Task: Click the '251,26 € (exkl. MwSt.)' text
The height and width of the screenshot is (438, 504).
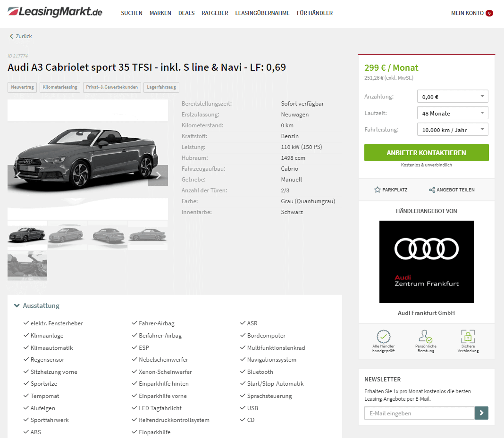Action: click(388, 78)
